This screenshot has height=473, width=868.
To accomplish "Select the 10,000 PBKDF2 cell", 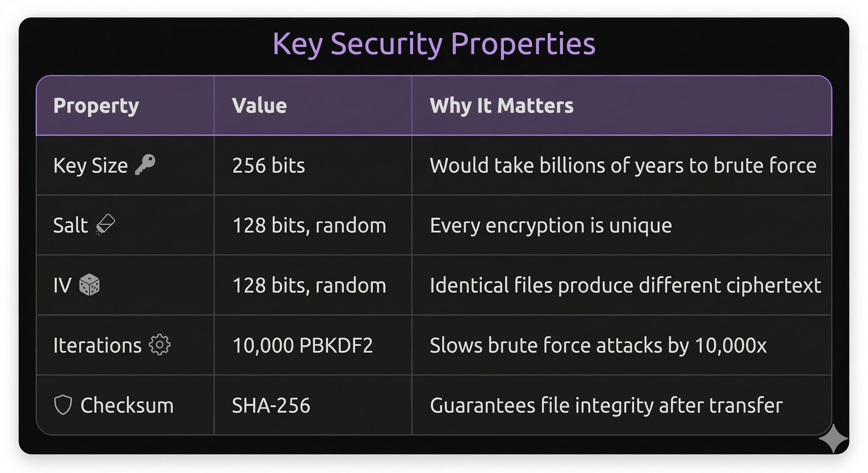I will (x=302, y=346).
